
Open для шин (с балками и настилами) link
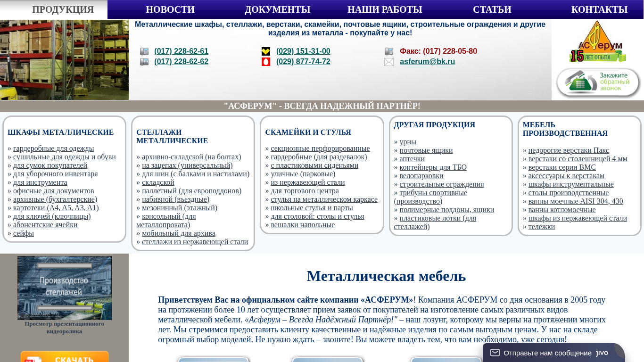[196, 174]
